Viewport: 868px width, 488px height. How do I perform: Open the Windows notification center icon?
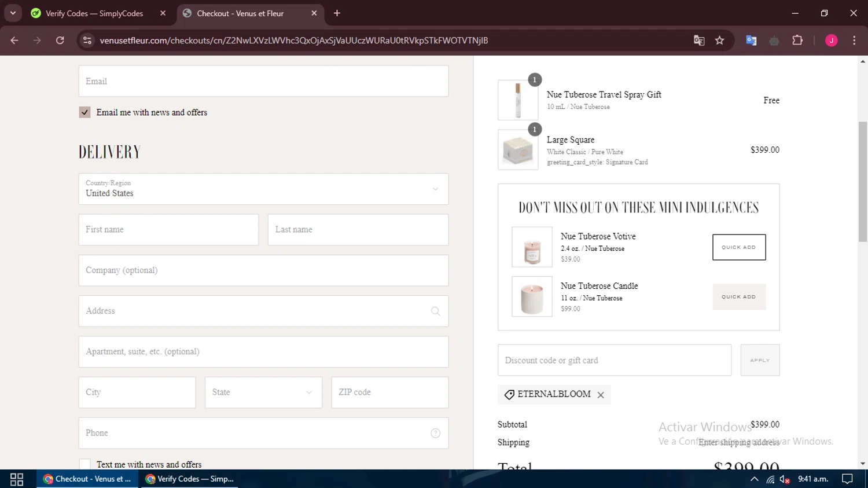847,479
